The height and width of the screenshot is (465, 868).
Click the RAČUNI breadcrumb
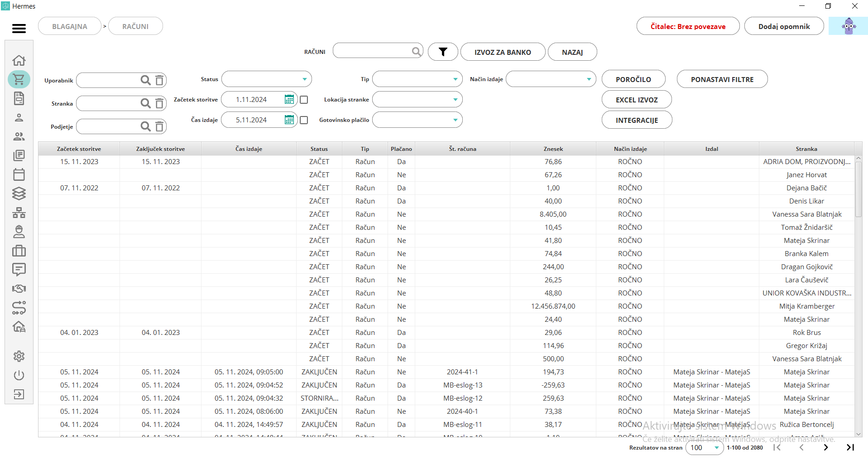pyautogui.click(x=135, y=26)
